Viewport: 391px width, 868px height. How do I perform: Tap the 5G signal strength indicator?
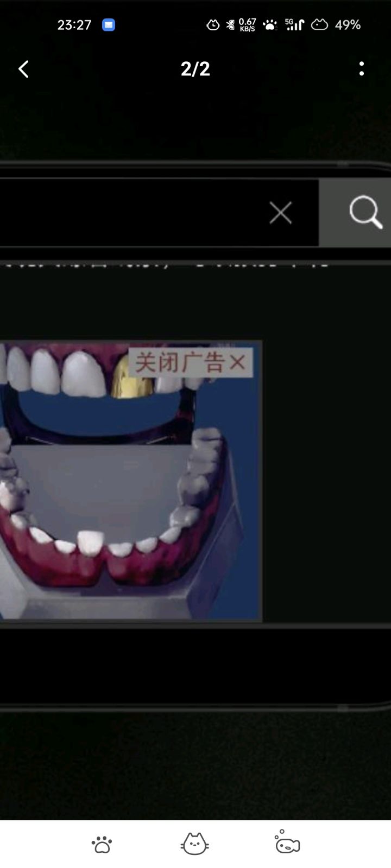tap(294, 24)
